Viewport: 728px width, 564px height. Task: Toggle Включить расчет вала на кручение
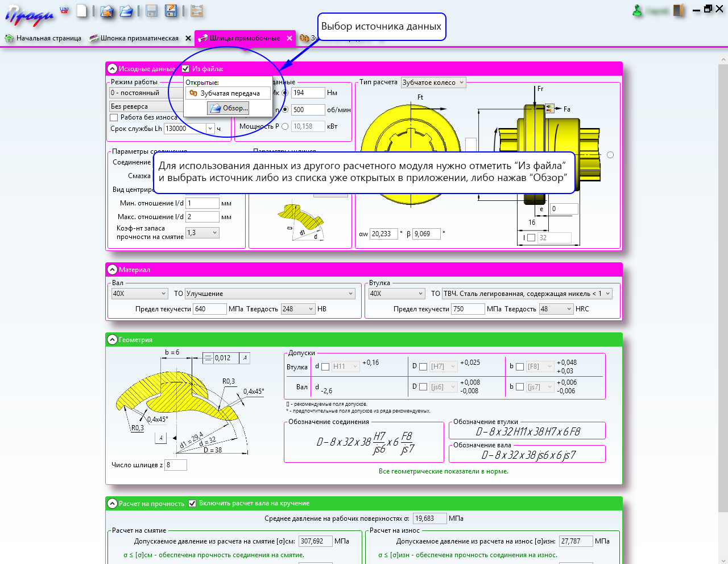192,503
